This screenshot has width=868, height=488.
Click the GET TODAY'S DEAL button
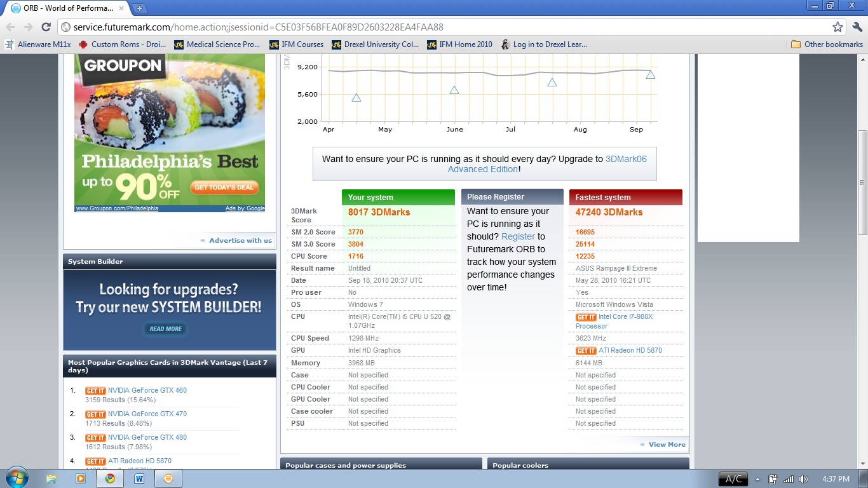pos(224,187)
